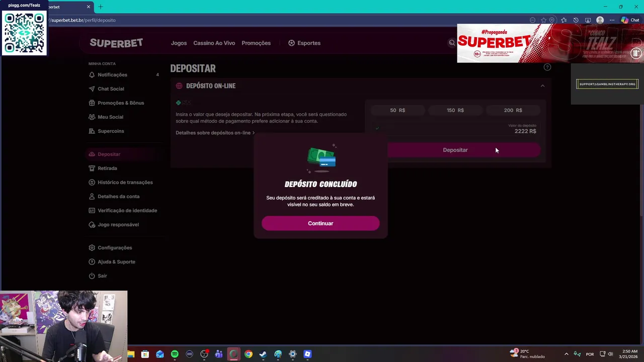Open the help question mark icon
Screen dimensions: 644x362
coord(547,67)
